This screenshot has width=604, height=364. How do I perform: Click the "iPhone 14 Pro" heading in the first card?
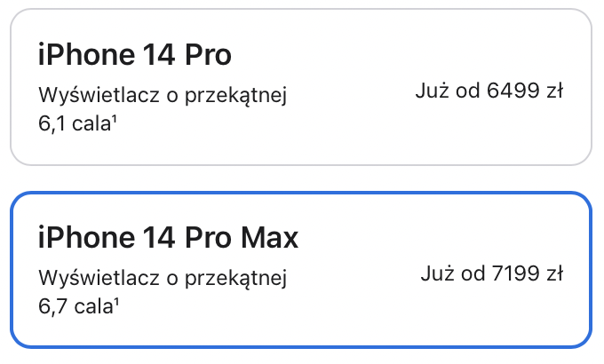coord(135,54)
